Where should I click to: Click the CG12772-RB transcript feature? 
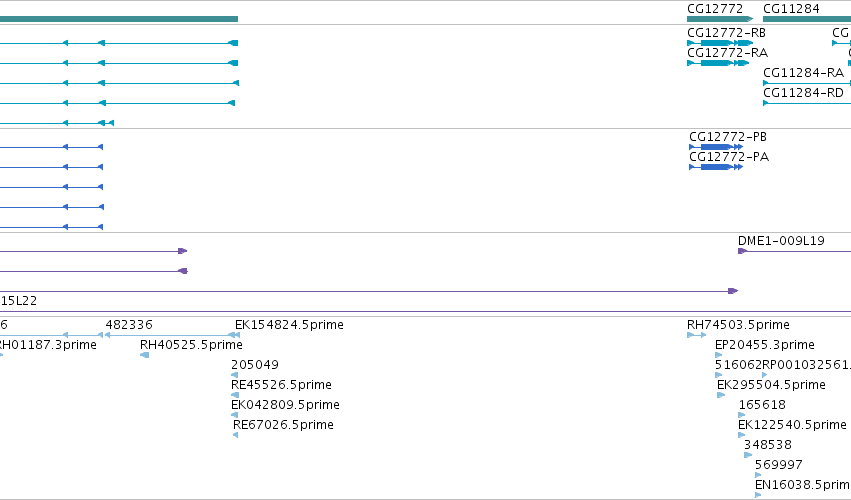pos(720,43)
